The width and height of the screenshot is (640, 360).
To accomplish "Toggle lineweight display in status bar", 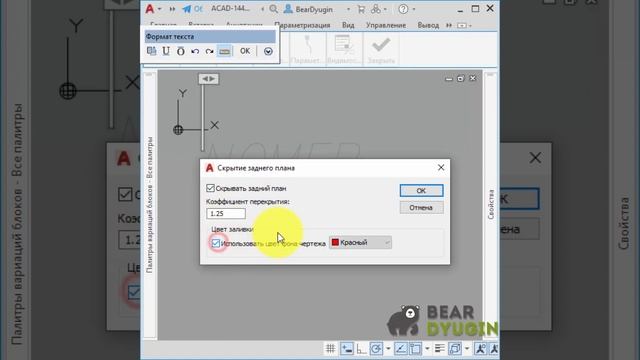I will (440, 349).
